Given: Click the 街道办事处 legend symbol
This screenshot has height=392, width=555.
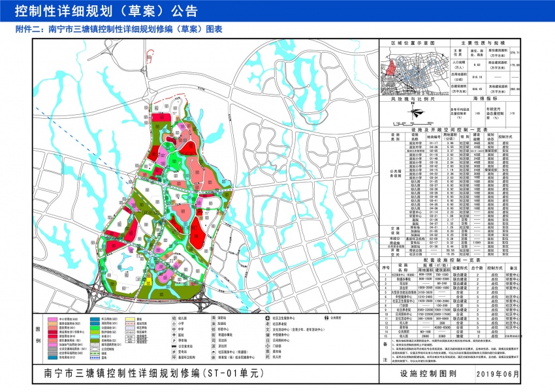Looking at the screenshot, I should point(214,335).
